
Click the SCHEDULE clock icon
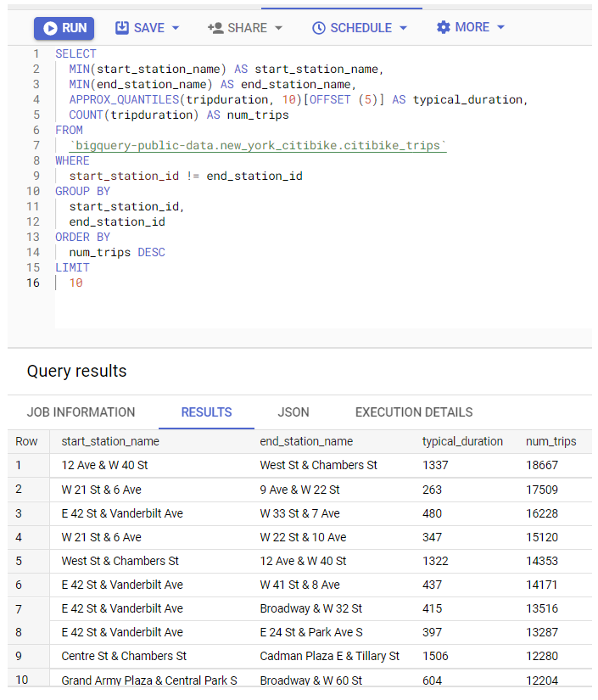point(319,28)
